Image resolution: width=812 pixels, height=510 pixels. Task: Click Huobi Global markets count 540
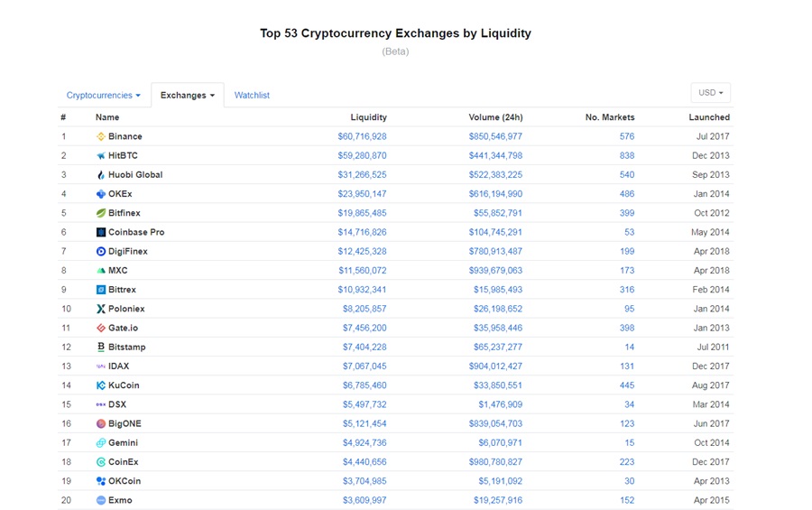pos(627,175)
